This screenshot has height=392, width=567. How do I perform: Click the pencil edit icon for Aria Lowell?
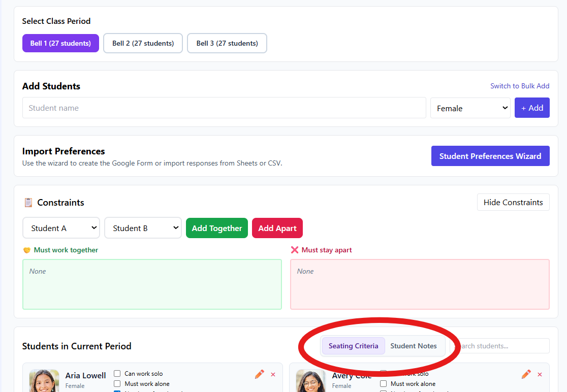pyautogui.click(x=260, y=374)
